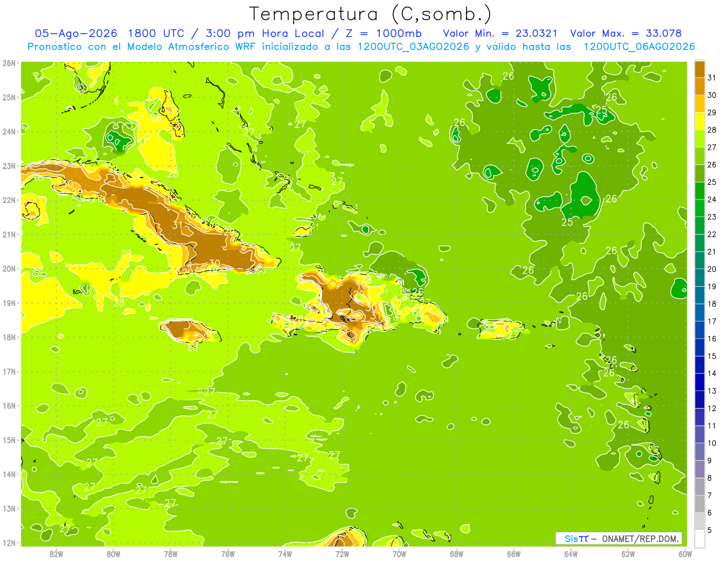Viewport: 728px width, 562px height.
Task: Click the 24 label on the color scale
Action: click(712, 199)
